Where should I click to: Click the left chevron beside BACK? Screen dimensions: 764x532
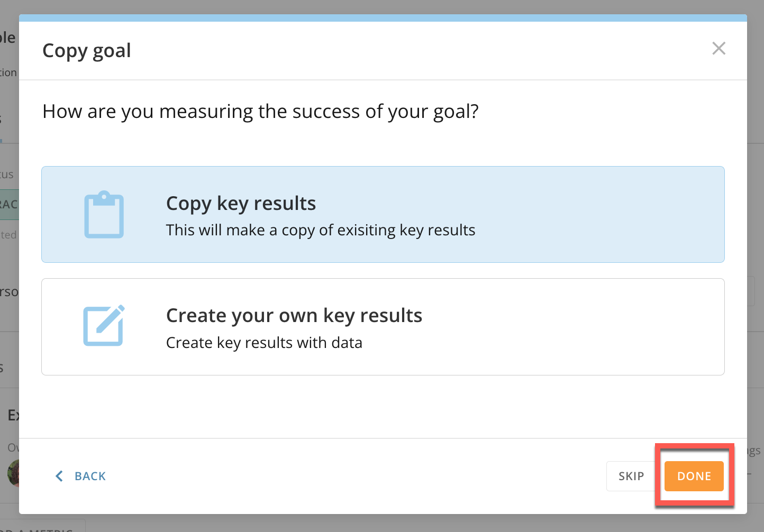pyautogui.click(x=59, y=476)
